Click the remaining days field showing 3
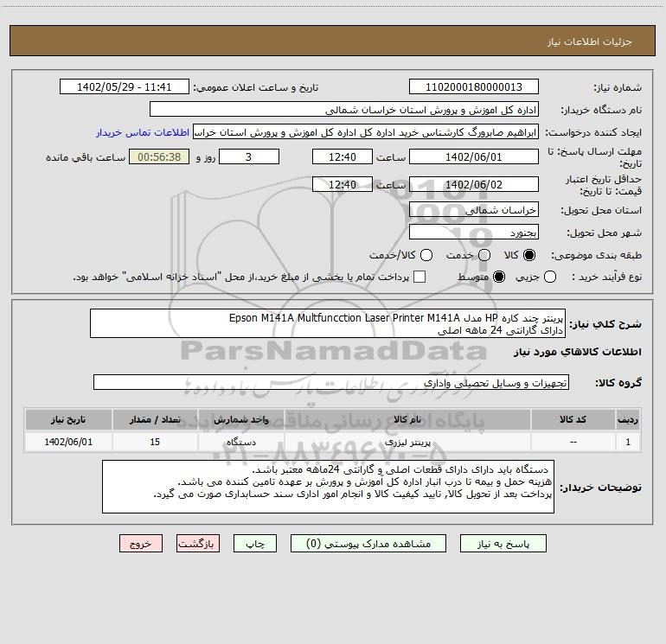Image resolution: width=666 pixels, height=644 pixels. click(x=249, y=156)
